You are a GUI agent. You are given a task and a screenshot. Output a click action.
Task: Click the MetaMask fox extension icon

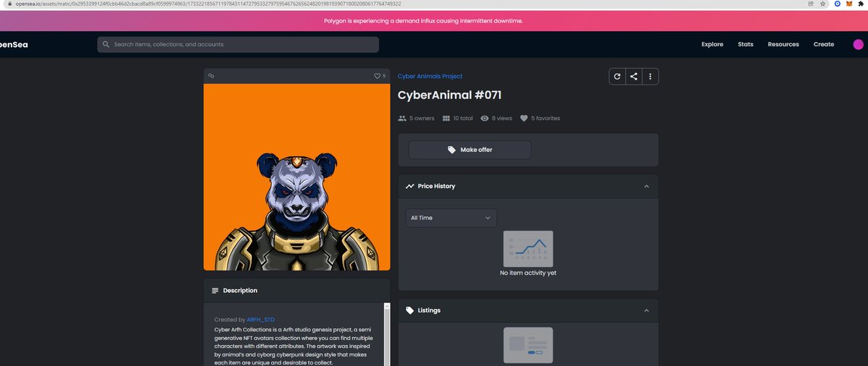click(x=848, y=4)
